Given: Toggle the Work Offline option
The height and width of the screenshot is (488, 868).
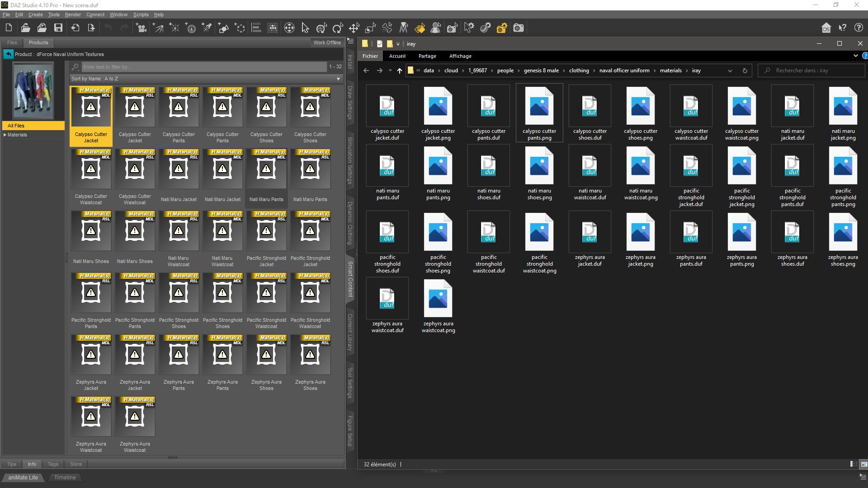Looking at the screenshot, I should 327,42.
